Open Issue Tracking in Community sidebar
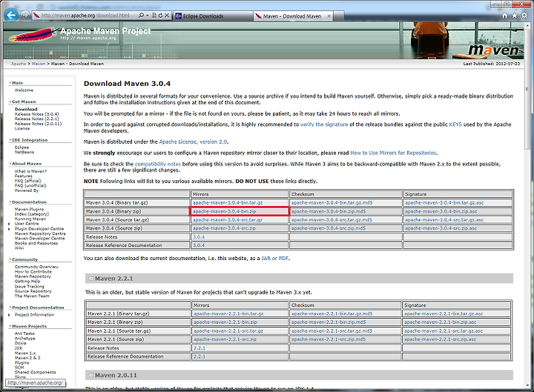Screen dimensions: 534x392 tap(29, 287)
